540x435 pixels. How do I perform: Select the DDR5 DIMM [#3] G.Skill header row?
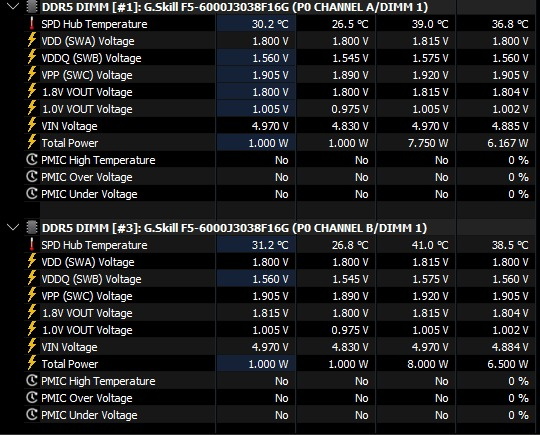pos(234,228)
